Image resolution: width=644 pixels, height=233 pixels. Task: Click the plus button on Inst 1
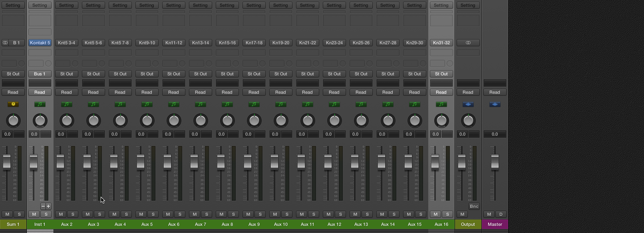pos(48,206)
